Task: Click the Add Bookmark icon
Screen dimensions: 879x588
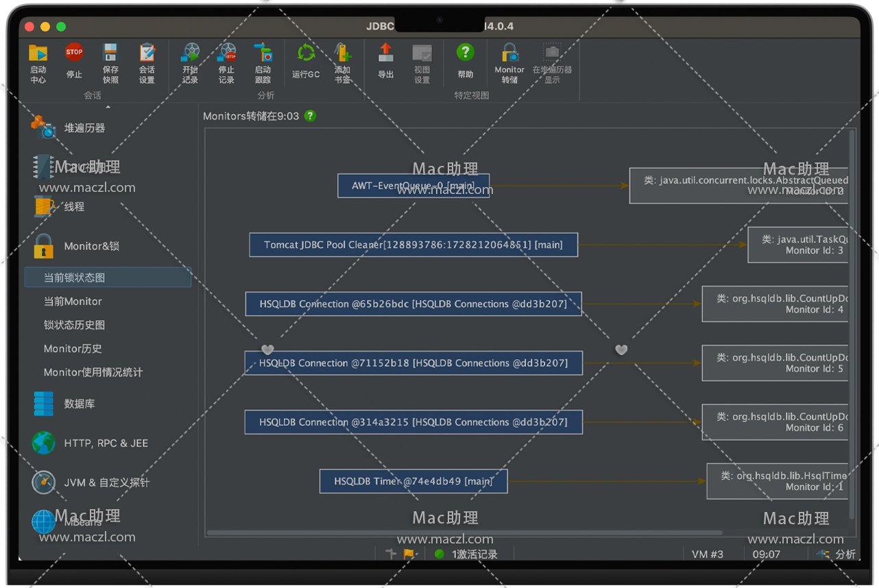Action: [342, 63]
